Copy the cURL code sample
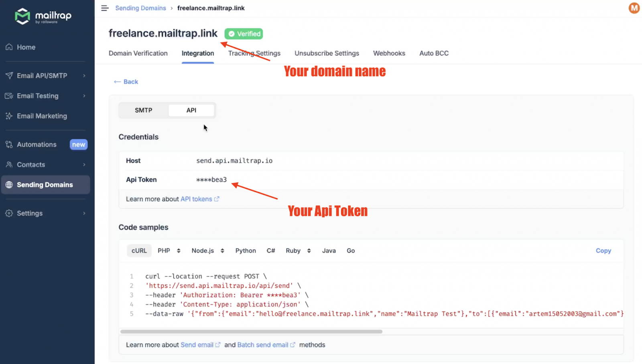The height and width of the screenshot is (364, 642). pos(603,250)
